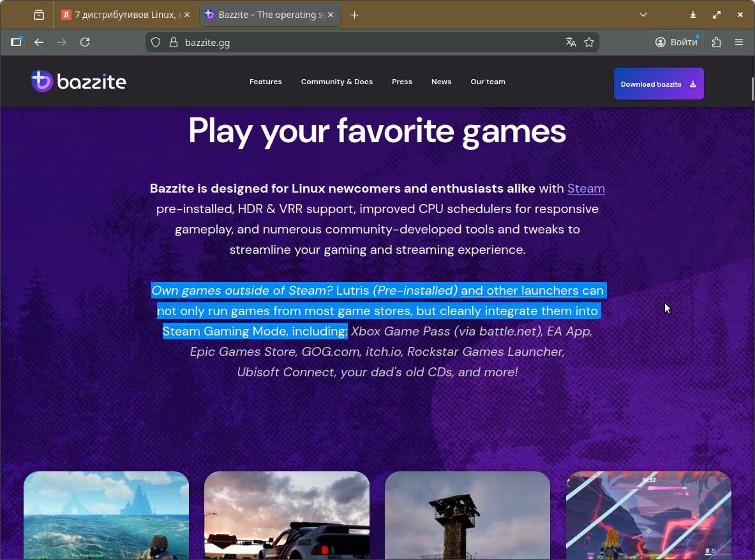755x560 pixels.
Task: Click the Войти account button
Action: pos(676,42)
